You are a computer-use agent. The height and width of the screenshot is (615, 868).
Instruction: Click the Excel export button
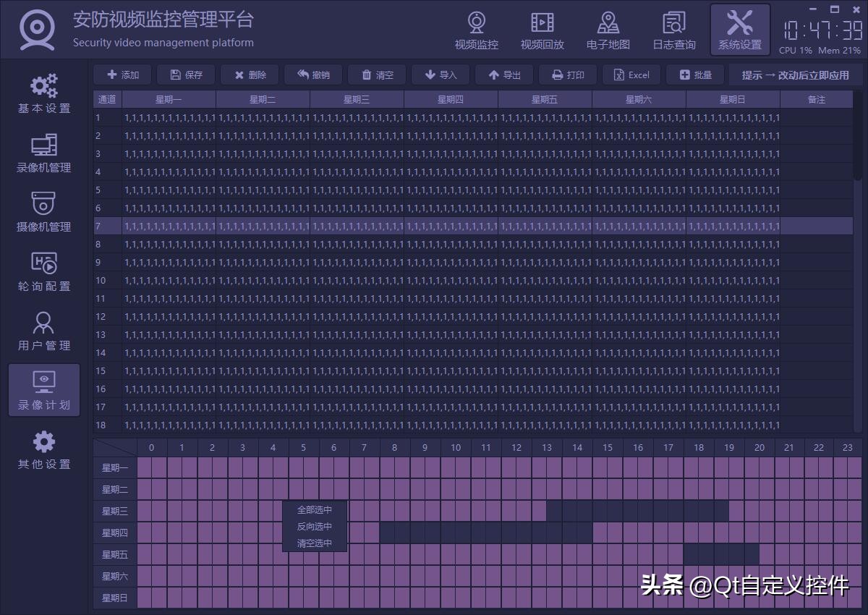tap(631, 74)
